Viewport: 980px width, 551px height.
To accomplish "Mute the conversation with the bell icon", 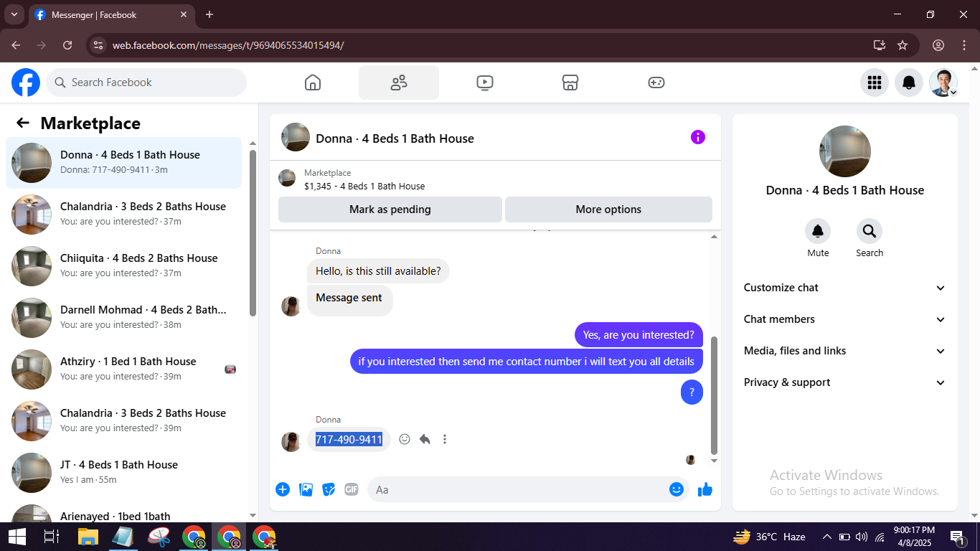I will click(x=818, y=231).
